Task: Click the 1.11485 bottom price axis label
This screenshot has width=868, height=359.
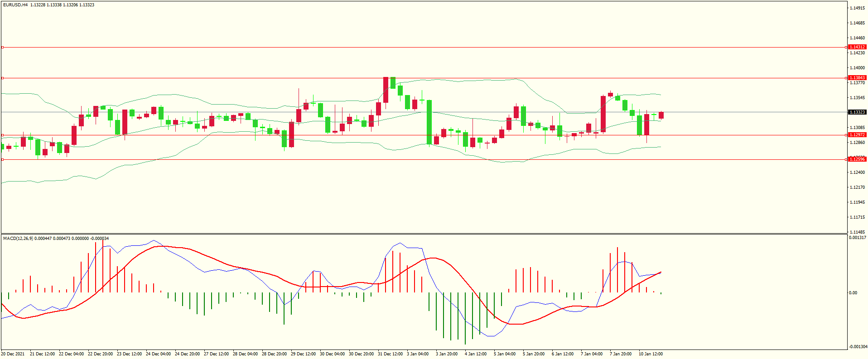Action: point(857,232)
